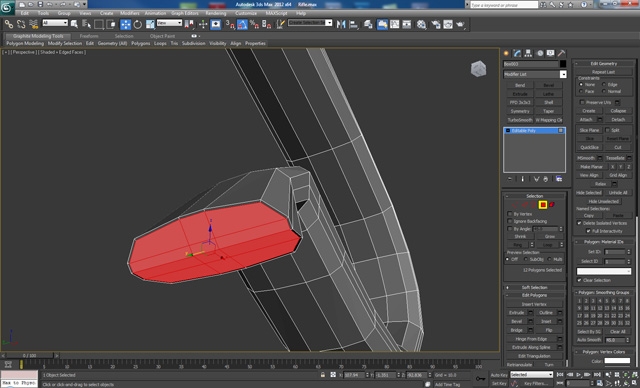The image size is (640, 388).
Task: Open the Graph Editors menu
Action: (x=184, y=13)
